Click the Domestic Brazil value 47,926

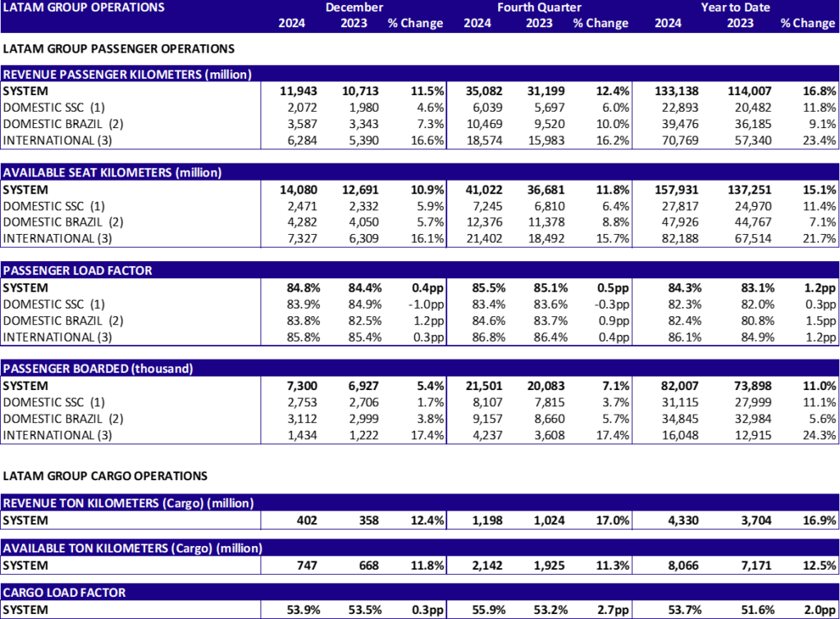(680, 222)
